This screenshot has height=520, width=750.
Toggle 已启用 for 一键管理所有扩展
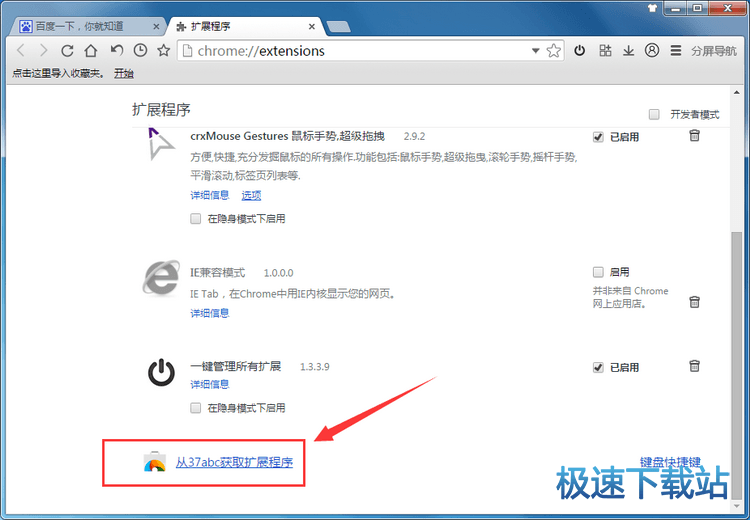(598, 367)
